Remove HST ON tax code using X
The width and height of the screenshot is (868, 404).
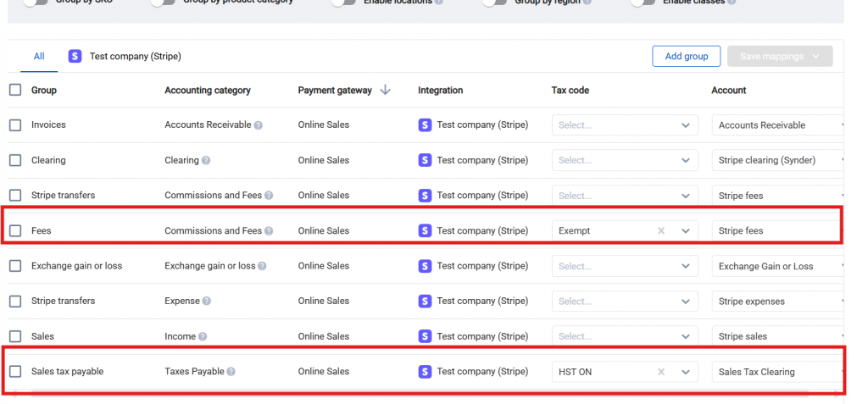[661, 372]
